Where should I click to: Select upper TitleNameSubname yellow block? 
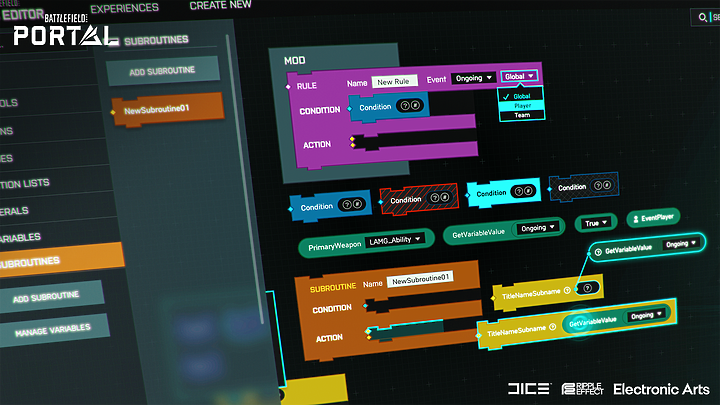pyautogui.click(x=548, y=293)
